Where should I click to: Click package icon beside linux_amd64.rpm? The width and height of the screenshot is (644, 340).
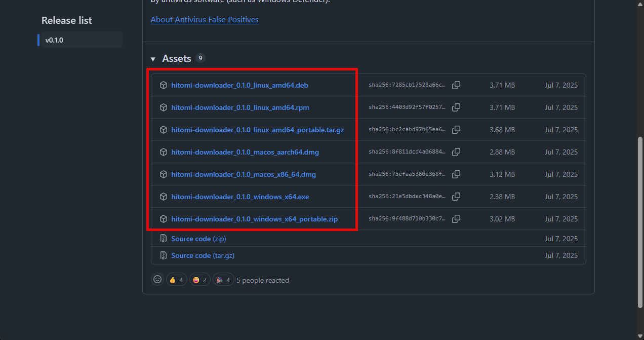click(x=164, y=107)
